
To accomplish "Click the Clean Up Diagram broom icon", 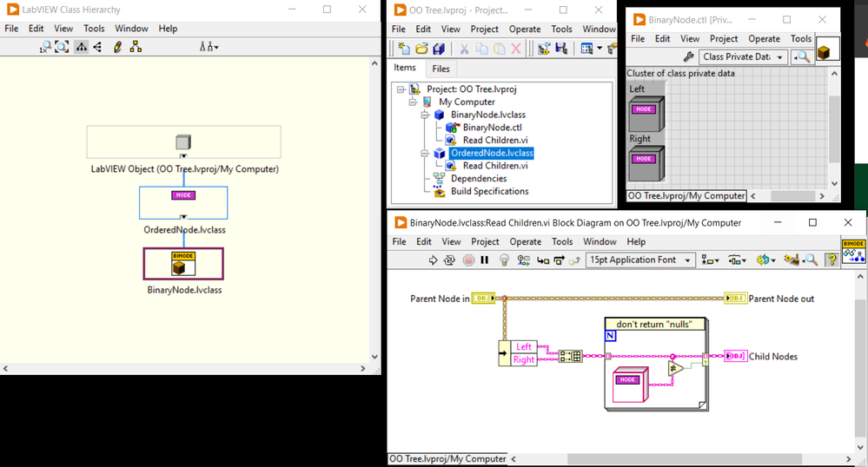I will (792, 260).
